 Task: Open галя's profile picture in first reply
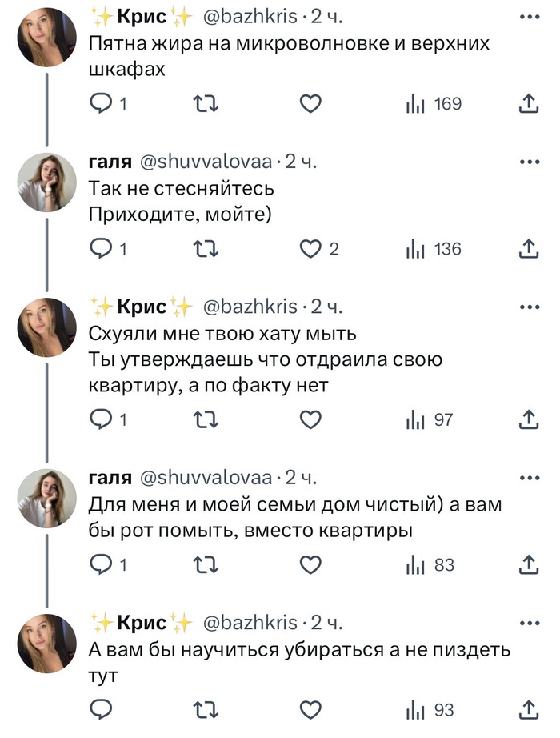pyautogui.click(x=47, y=182)
